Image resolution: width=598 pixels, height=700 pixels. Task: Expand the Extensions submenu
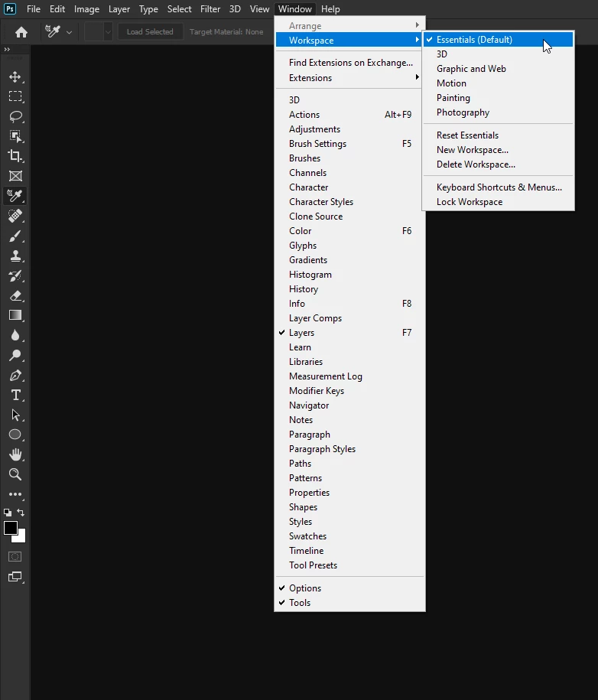(349, 78)
